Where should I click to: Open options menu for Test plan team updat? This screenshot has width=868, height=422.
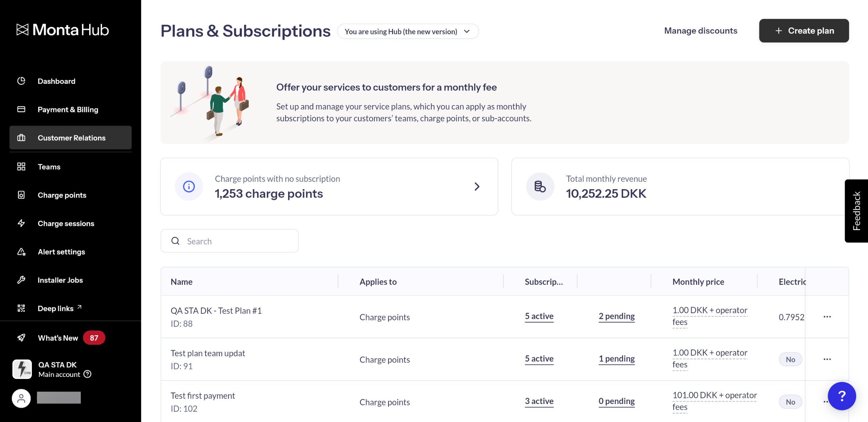click(827, 359)
